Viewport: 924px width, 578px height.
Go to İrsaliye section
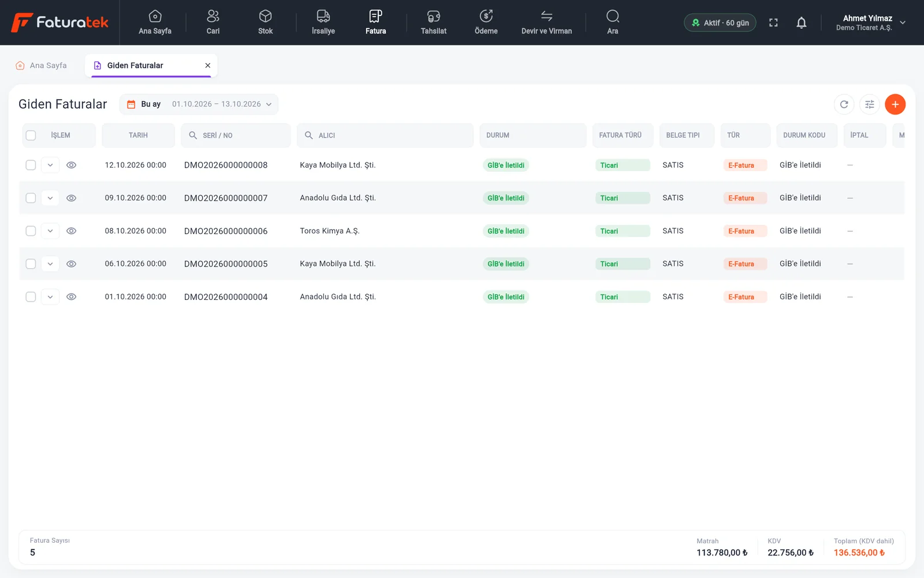point(323,23)
